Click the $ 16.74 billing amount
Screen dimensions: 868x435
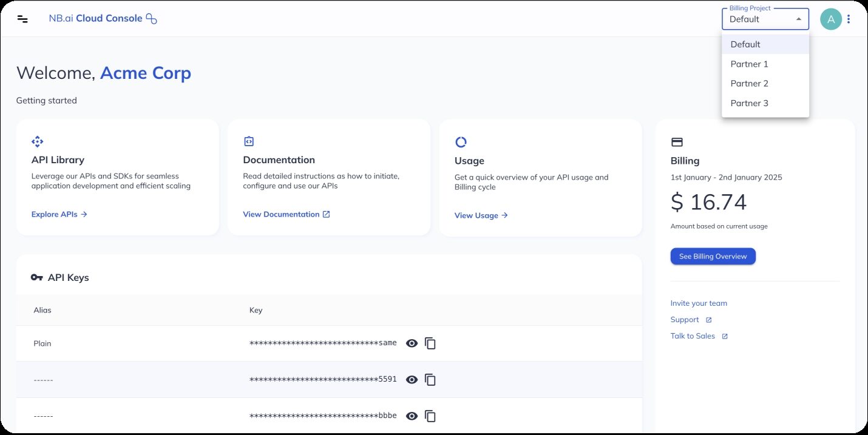[x=708, y=202]
